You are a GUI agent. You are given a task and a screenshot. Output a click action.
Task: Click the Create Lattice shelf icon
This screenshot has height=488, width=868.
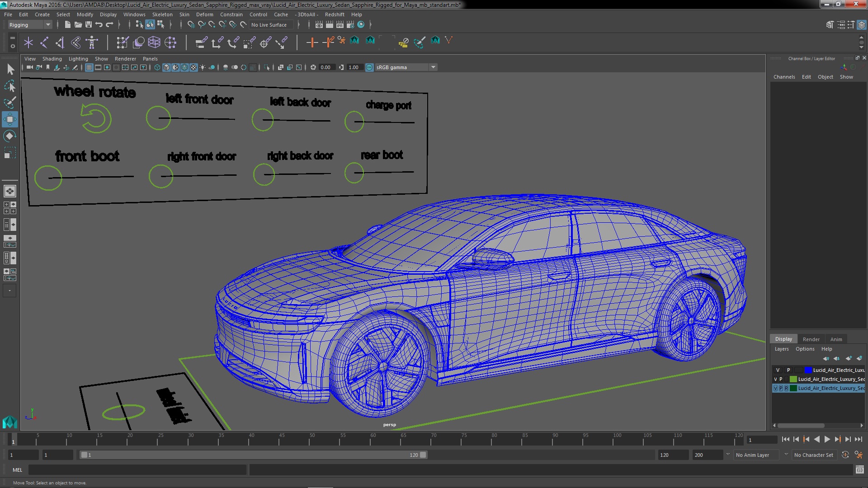point(154,42)
